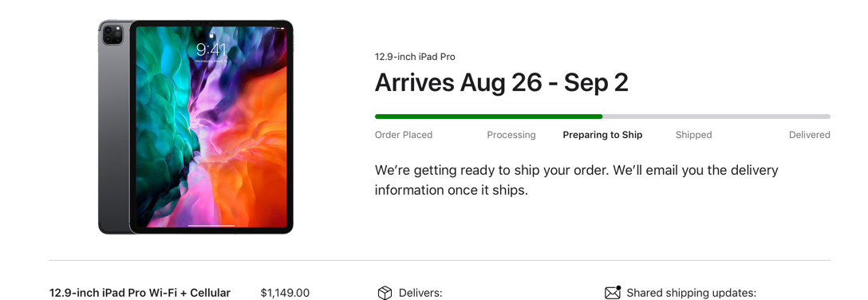Click the horizontal divider below product section
Viewport: 868px width, 300px height.
coord(440,260)
